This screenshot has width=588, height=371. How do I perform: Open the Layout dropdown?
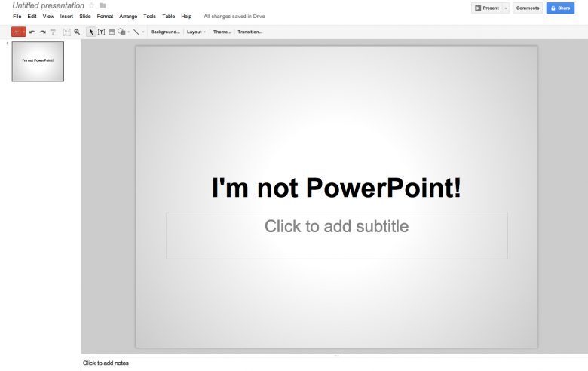pos(196,32)
